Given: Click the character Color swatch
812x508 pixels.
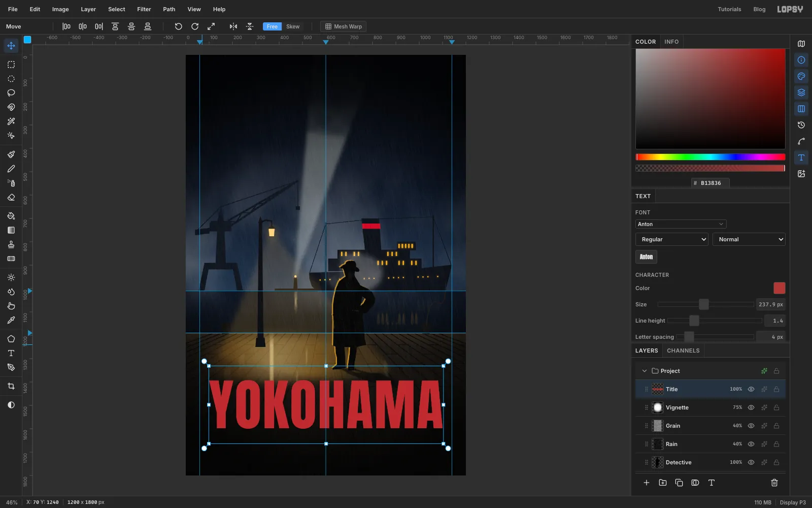Looking at the screenshot, I should pyautogui.click(x=780, y=288).
